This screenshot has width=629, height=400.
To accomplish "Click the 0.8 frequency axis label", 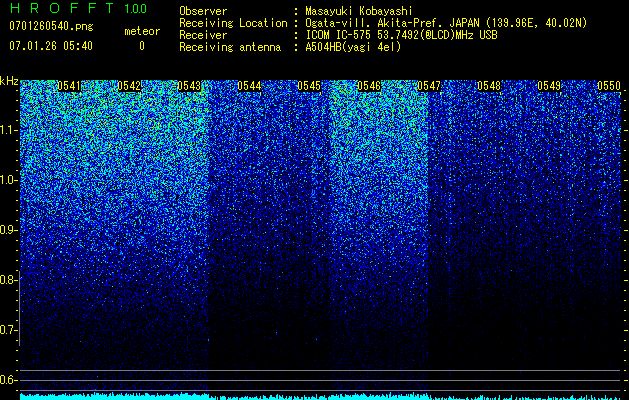I will click(x=9, y=280).
